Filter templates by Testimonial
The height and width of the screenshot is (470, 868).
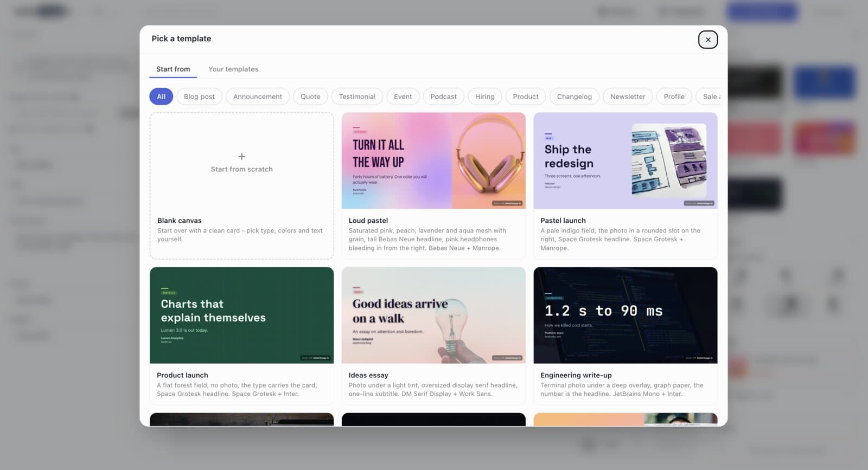tap(357, 96)
